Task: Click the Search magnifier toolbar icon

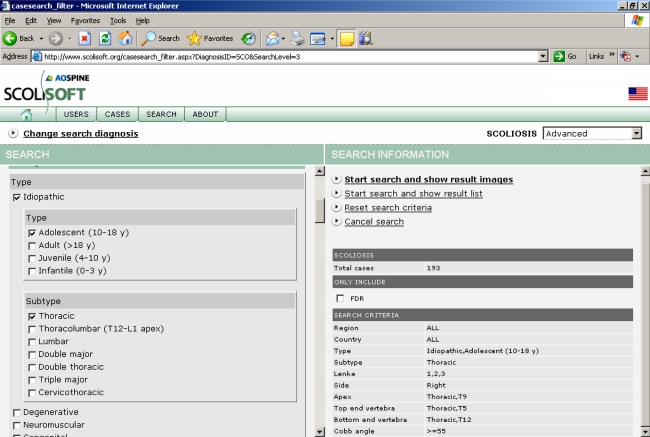Action: tap(148, 39)
